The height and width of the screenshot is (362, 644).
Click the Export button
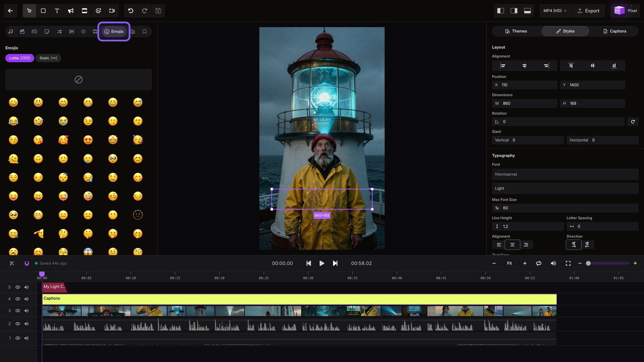588,11
